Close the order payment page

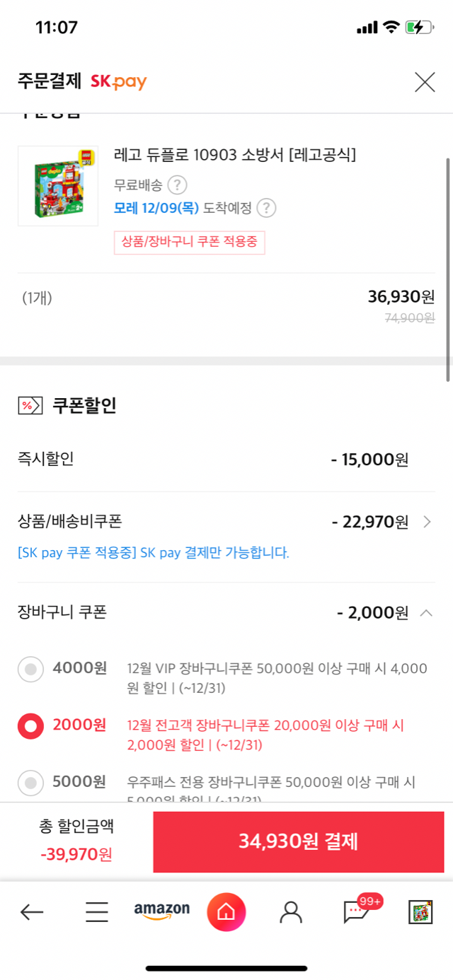pos(425,82)
